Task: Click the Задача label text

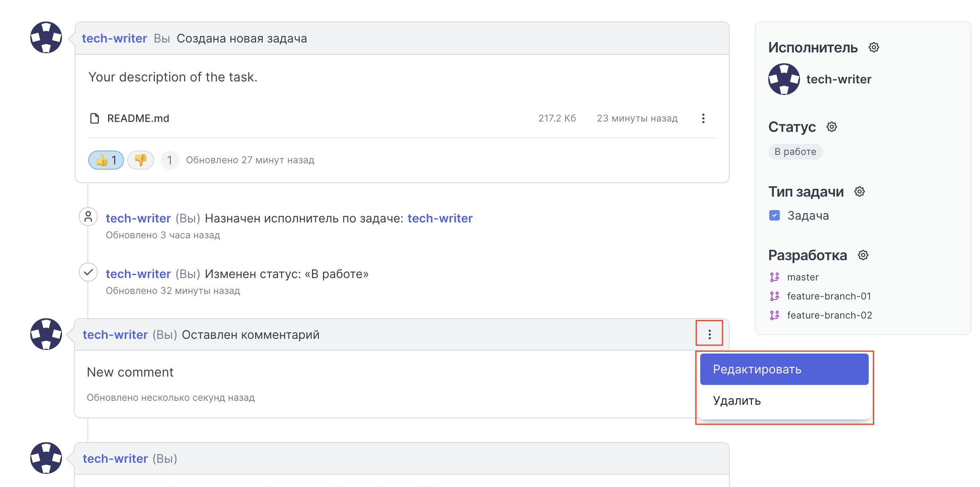Action: [x=808, y=215]
